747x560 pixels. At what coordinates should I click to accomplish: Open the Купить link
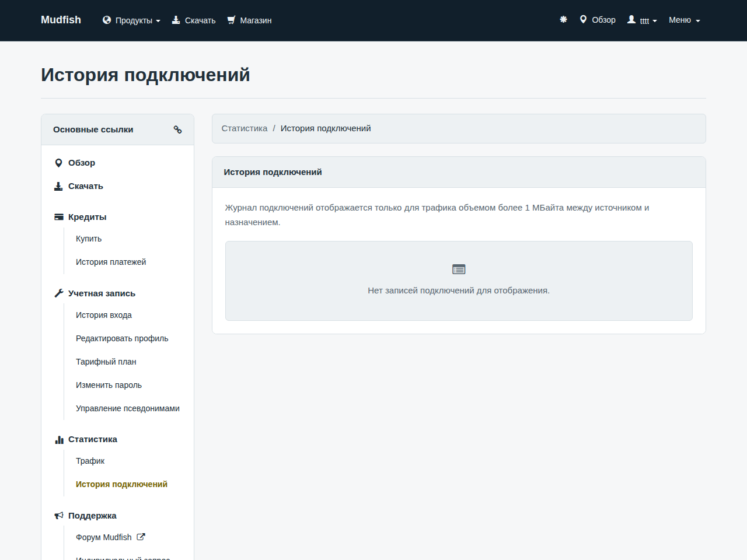(89, 239)
